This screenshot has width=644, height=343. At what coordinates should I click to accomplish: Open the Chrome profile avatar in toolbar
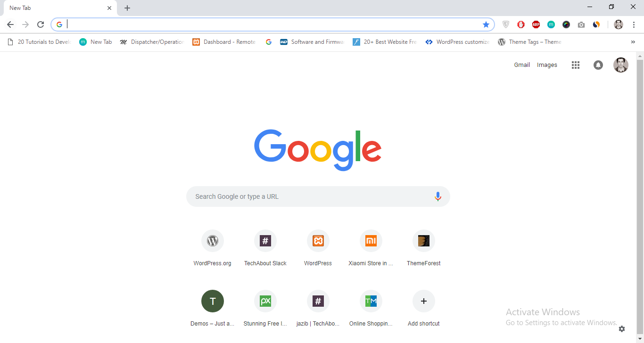tap(619, 24)
